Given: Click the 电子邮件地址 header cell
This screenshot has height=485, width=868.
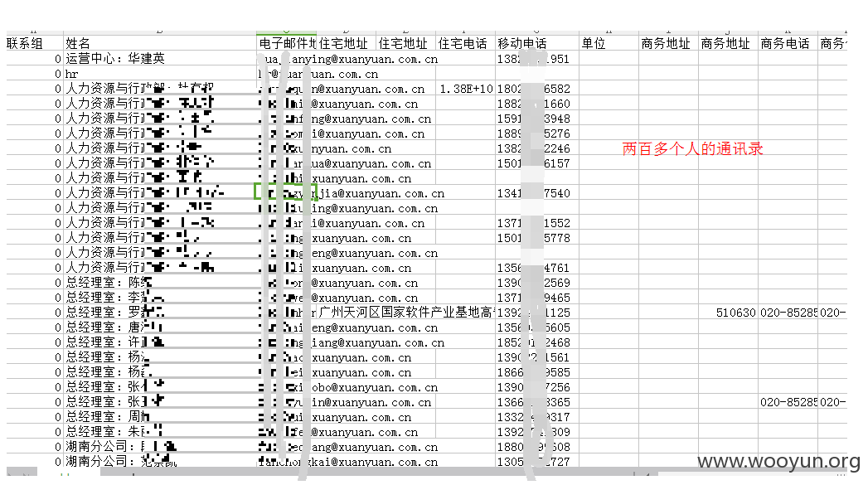Looking at the screenshot, I should click(x=286, y=43).
